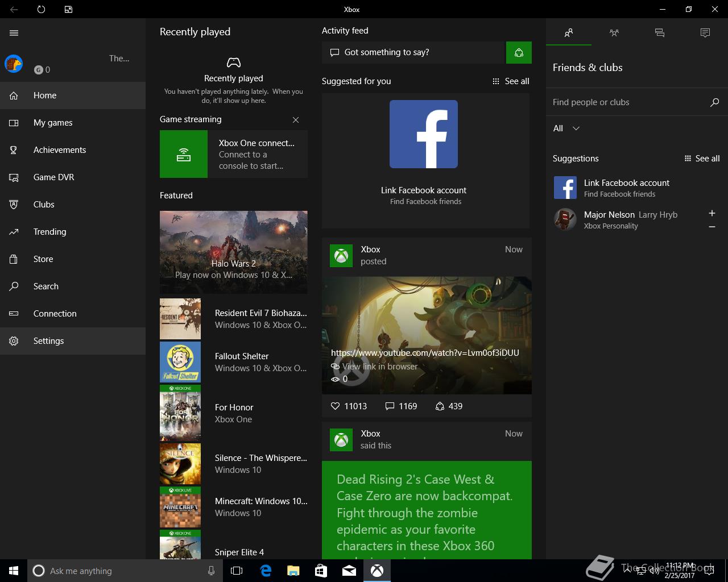Image resolution: width=728 pixels, height=582 pixels.
Task: Open the Store section
Action: tap(73, 259)
